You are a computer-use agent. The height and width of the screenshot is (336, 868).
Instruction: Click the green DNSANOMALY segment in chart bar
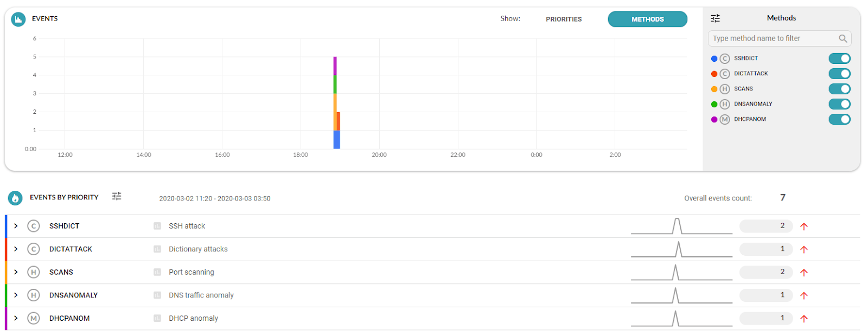tap(335, 85)
